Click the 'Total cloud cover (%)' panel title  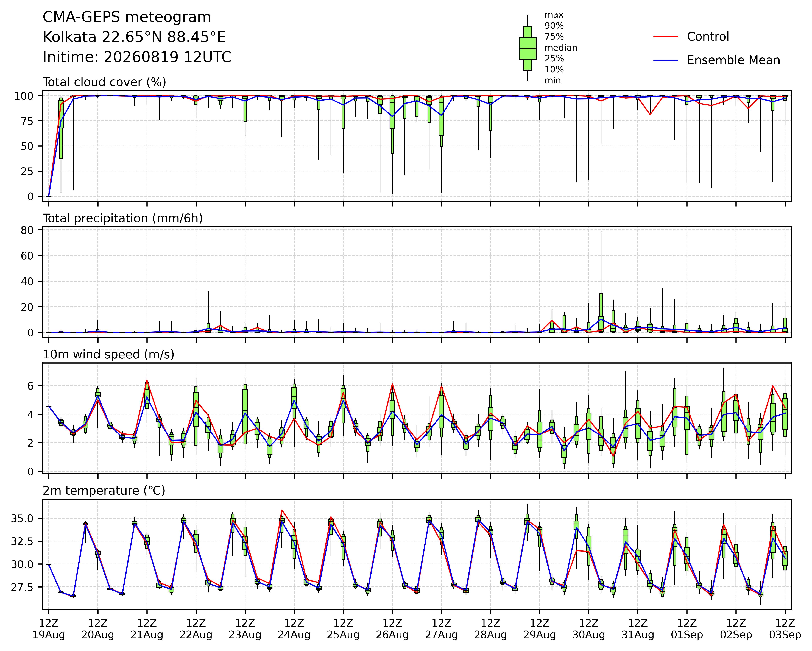(x=104, y=82)
